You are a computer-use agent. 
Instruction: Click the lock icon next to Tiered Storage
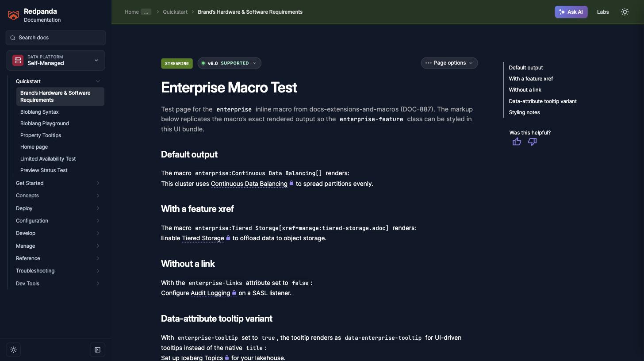point(228,238)
